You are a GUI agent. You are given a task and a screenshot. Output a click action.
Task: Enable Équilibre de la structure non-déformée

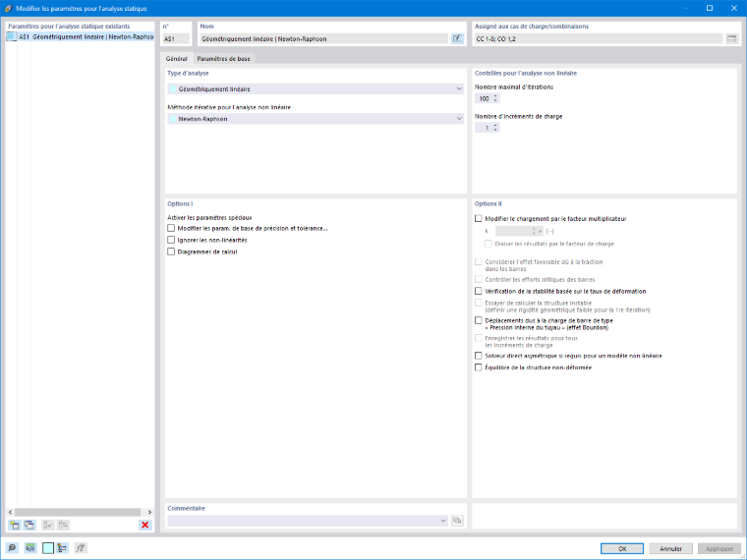(479, 367)
